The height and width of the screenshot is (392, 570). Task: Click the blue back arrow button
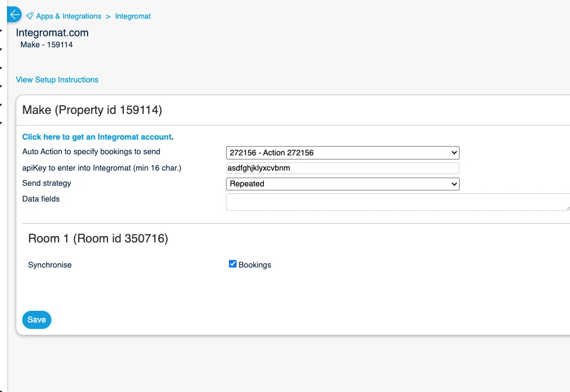[x=15, y=15]
